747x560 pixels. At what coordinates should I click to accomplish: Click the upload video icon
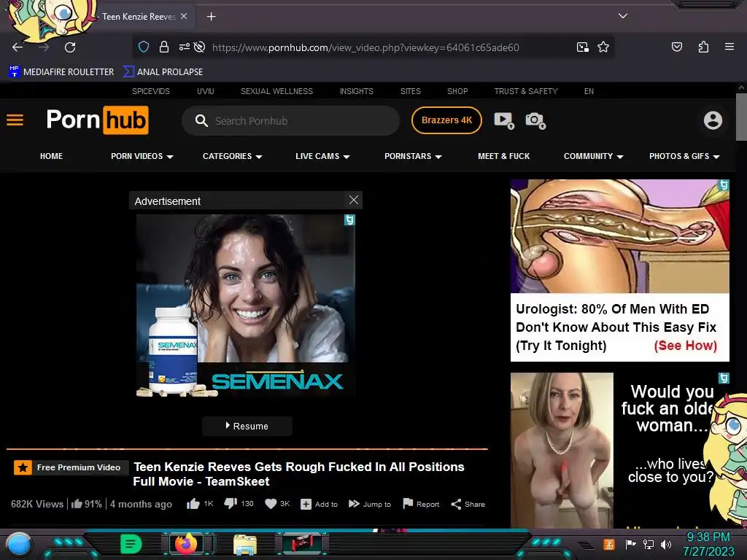pos(504,120)
